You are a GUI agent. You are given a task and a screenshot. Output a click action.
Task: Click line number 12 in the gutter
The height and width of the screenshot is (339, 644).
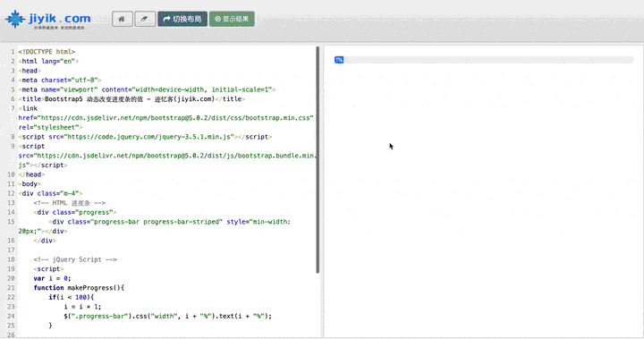(11, 193)
